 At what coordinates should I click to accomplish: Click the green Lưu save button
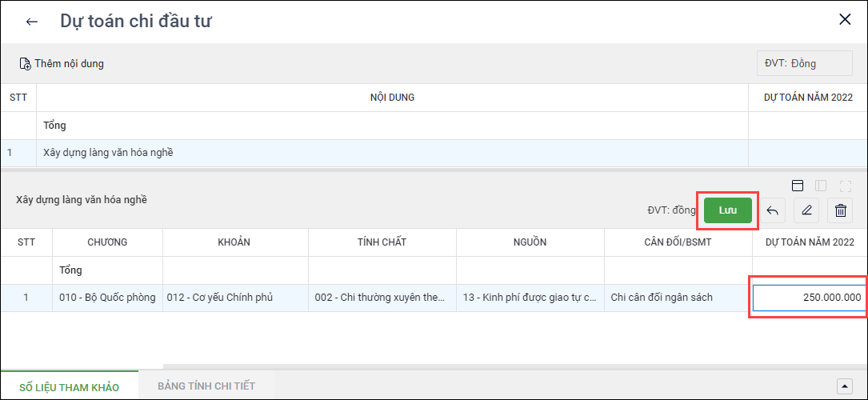728,210
